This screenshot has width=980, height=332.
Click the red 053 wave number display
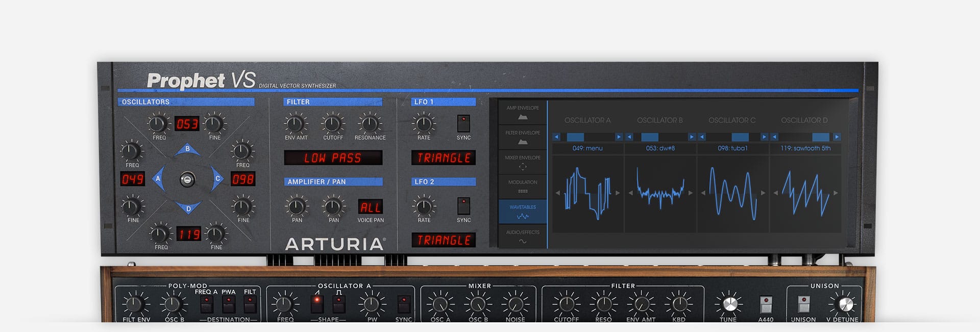tap(187, 124)
